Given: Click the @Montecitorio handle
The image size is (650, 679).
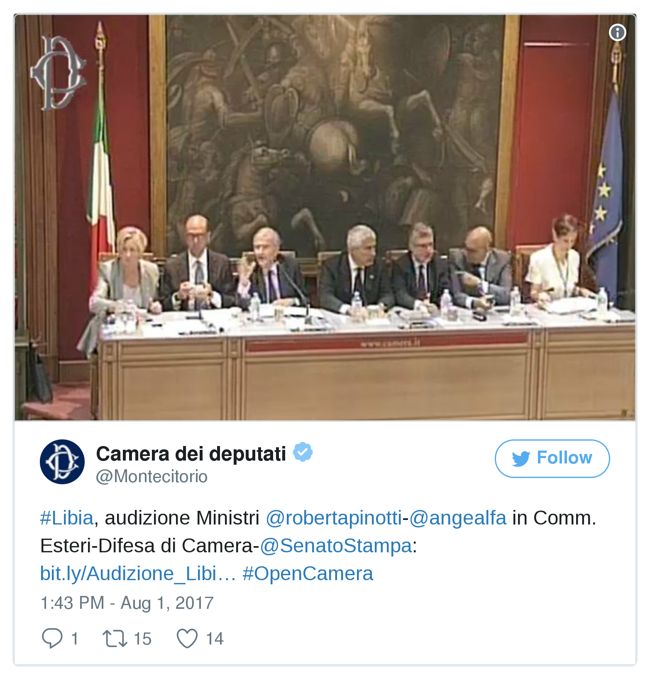Looking at the screenshot, I should click(152, 476).
